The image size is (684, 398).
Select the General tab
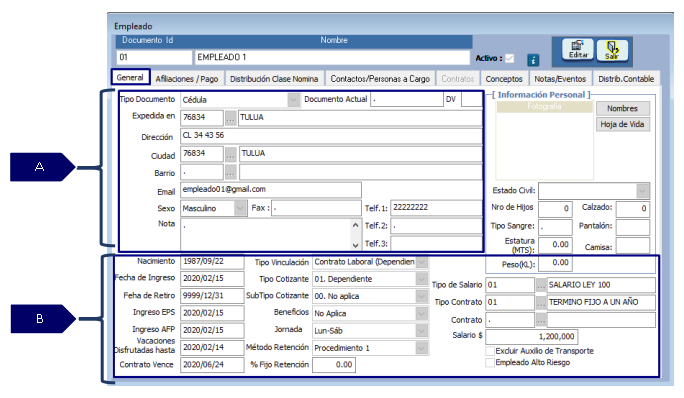130,77
